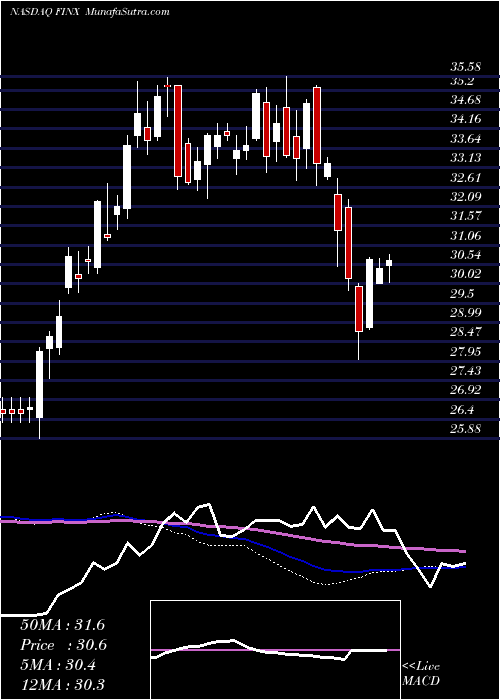Select the 32.61 price axis label
This screenshot has height=700, width=500.
[x=465, y=178]
